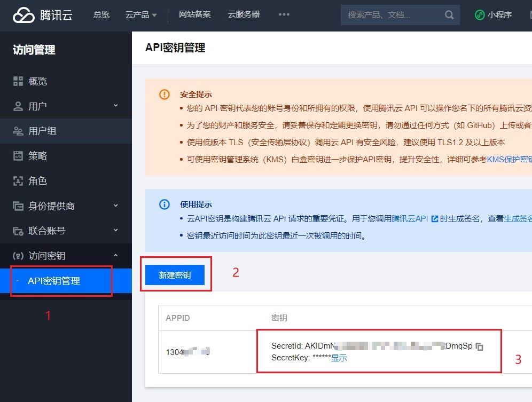Click the 新建密钥 button
Screen dimensions: 532x402
(x=175, y=275)
